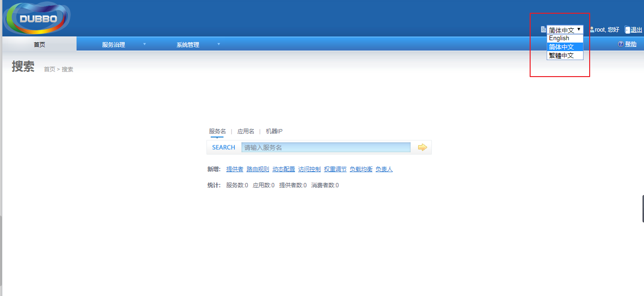Click inside the service name search box
Viewport: 644px width, 296px height.
click(326, 147)
